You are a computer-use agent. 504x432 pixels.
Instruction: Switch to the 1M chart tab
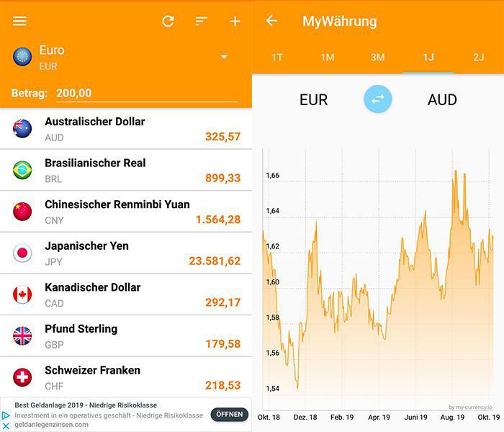pos(328,58)
